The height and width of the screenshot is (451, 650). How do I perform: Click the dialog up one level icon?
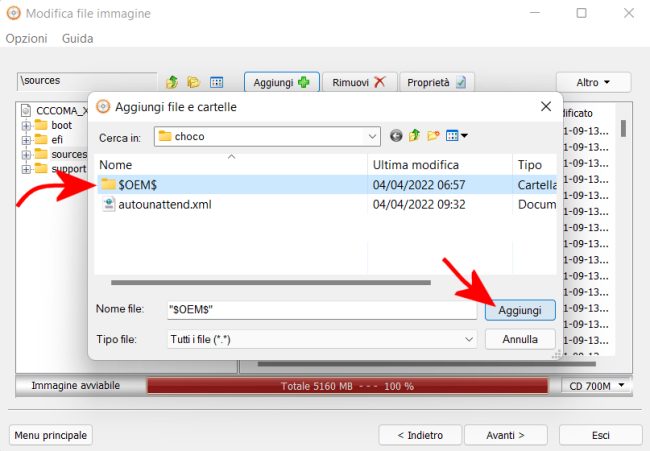(x=414, y=136)
